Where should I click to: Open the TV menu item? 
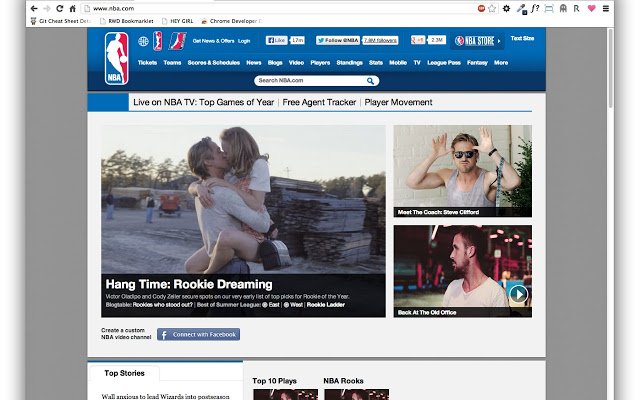click(x=417, y=63)
